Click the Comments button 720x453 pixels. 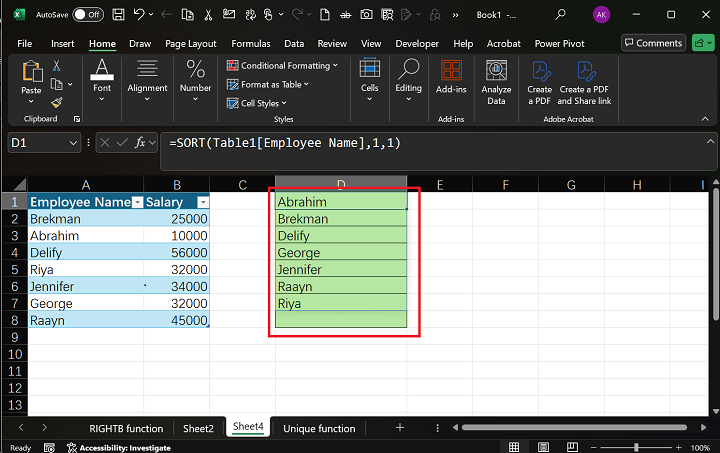(652, 43)
